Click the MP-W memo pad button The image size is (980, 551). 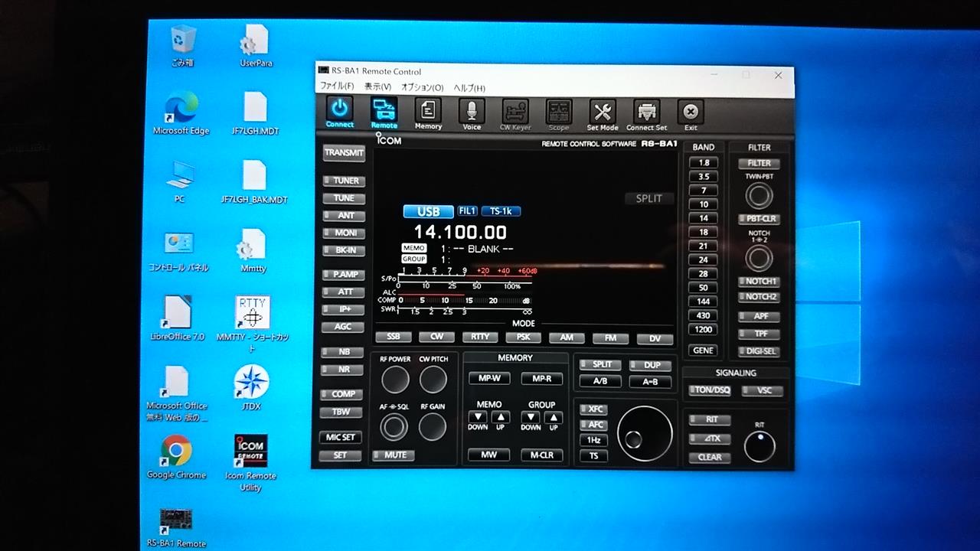489,379
